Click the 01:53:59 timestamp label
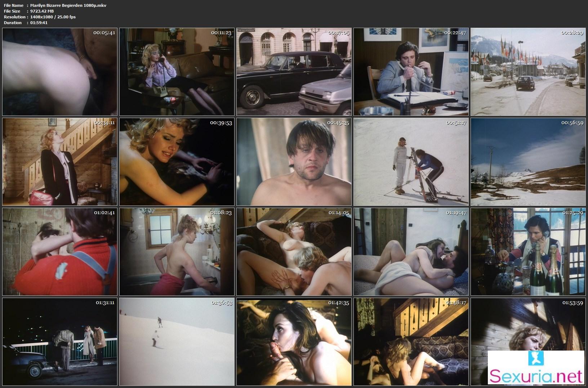 573,303
